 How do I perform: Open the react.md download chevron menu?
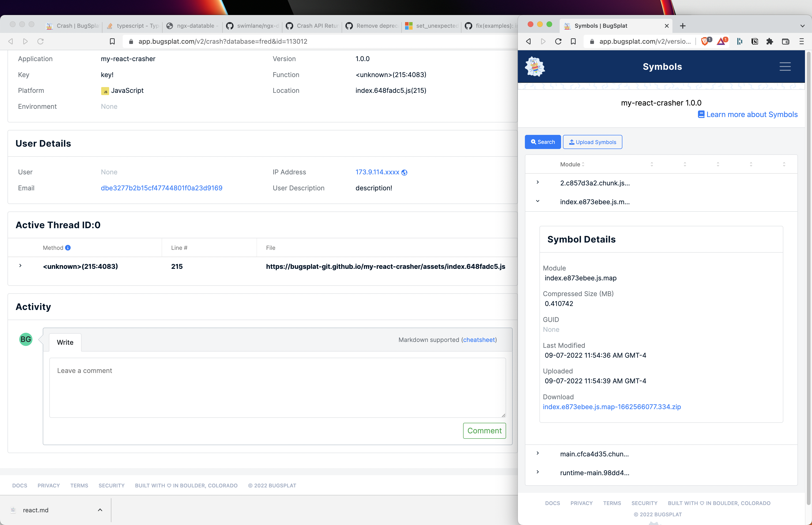(x=100, y=510)
